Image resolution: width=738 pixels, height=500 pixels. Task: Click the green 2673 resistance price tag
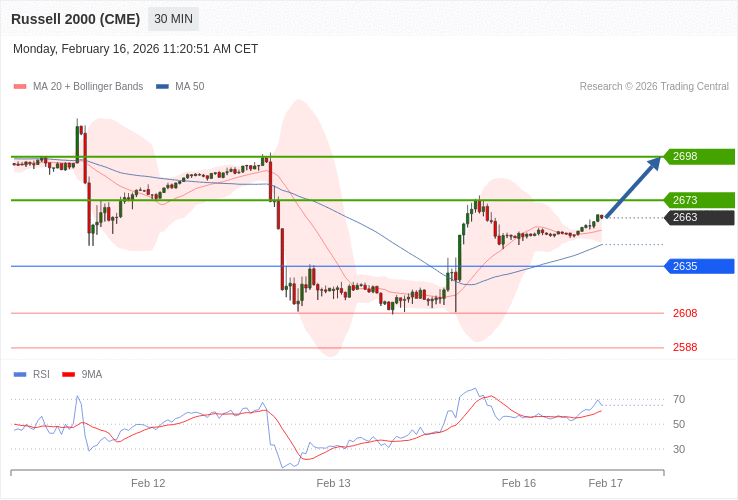click(x=699, y=200)
